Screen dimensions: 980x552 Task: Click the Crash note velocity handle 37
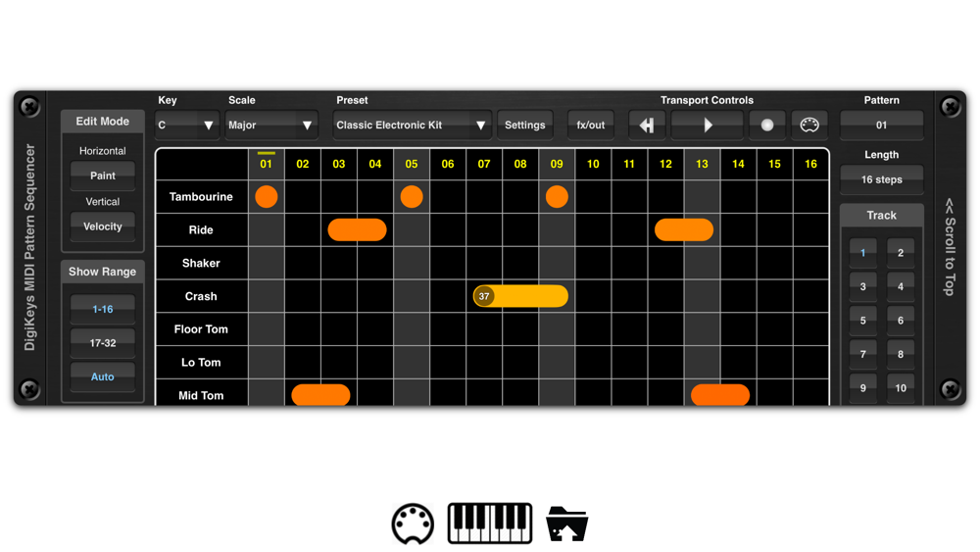click(484, 296)
